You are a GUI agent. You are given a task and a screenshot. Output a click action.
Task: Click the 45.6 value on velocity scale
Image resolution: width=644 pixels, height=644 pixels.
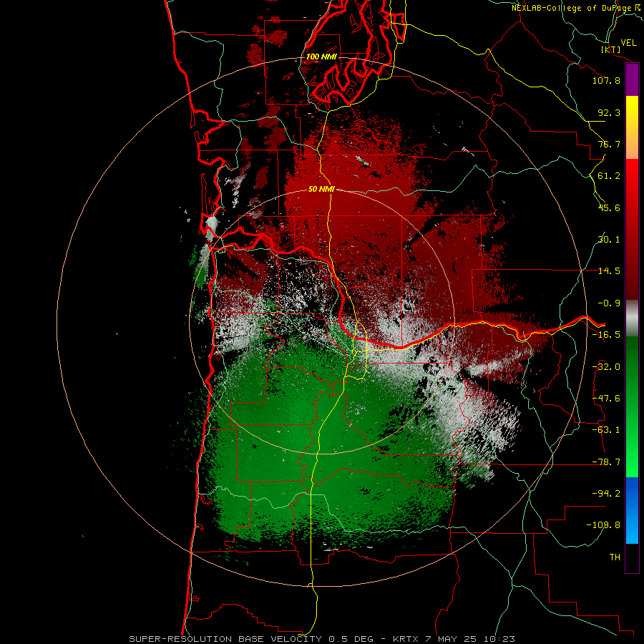pos(609,208)
